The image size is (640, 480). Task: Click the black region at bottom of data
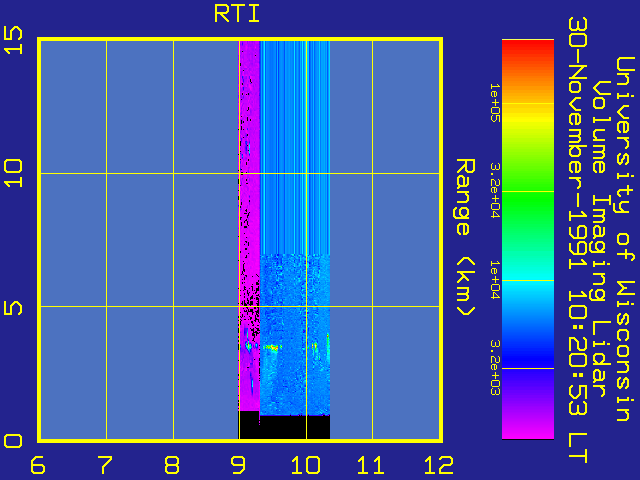pos(285,427)
